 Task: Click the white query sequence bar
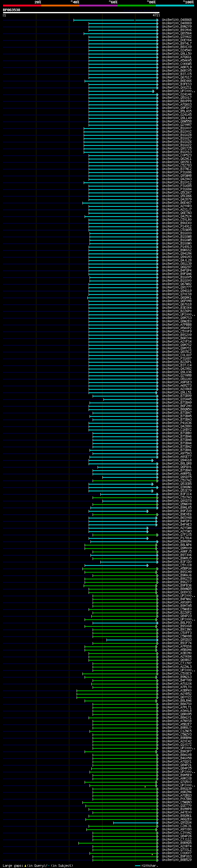coord(81,12)
